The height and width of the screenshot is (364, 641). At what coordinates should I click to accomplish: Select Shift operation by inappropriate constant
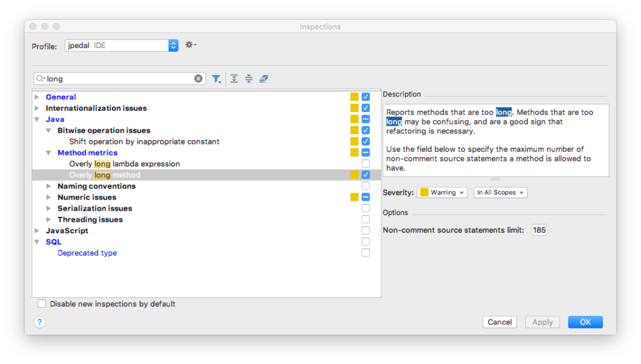pyautogui.click(x=144, y=142)
